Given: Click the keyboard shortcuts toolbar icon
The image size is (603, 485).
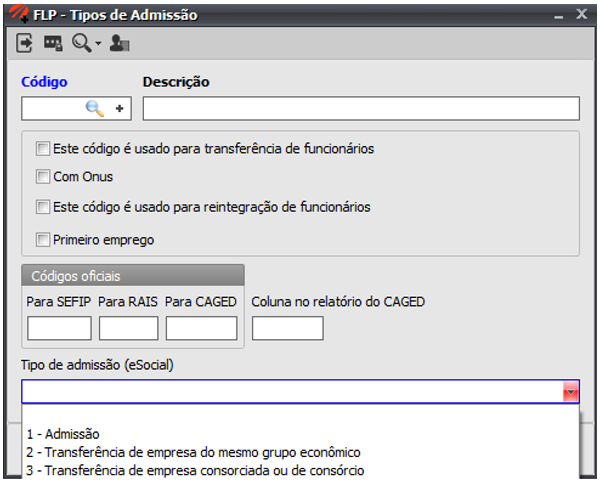Looking at the screenshot, I should [53, 43].
